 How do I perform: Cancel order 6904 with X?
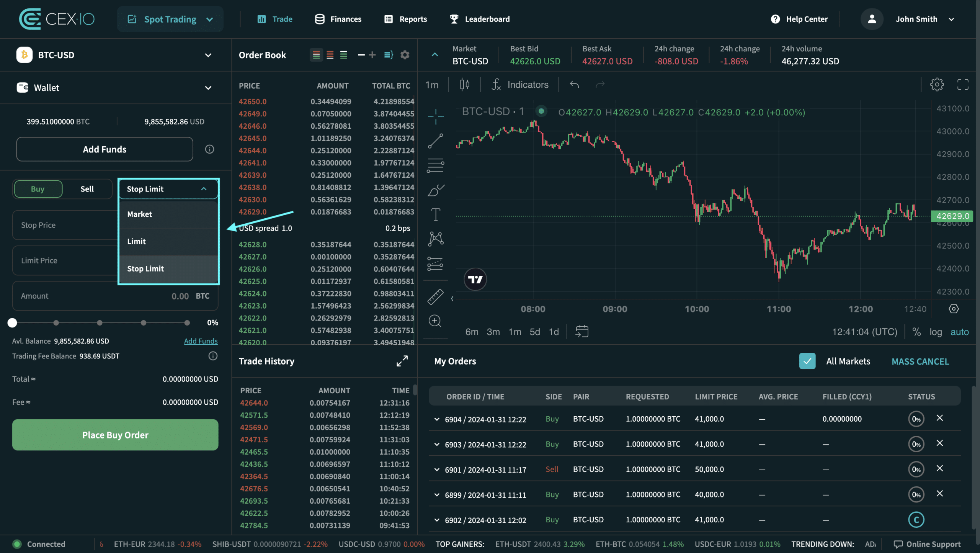pos(940,418)
